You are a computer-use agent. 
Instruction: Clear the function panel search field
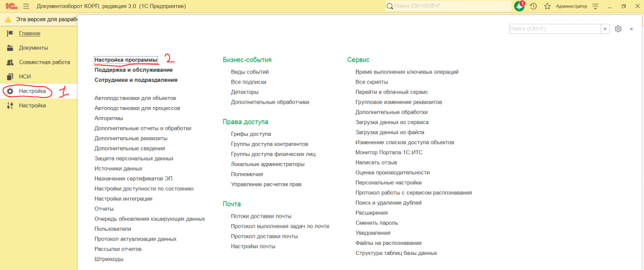pyautogui.click(x=605, y=29)
